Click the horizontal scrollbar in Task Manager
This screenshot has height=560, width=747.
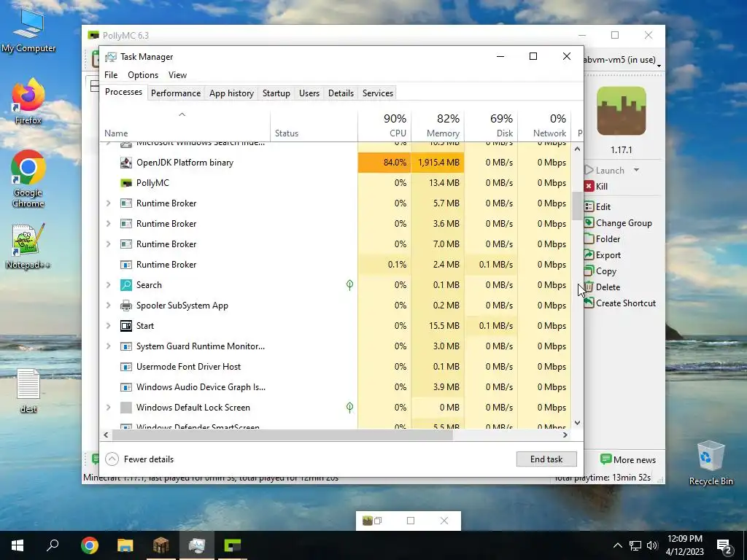(282, 435)
